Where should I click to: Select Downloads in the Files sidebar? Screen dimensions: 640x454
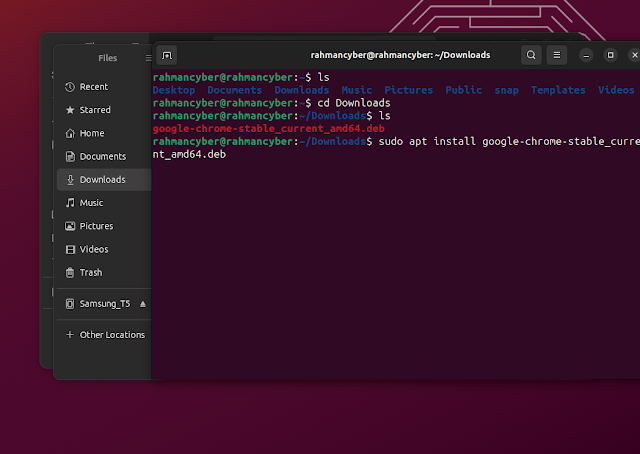pyautogui.click(x=104, y=180)
